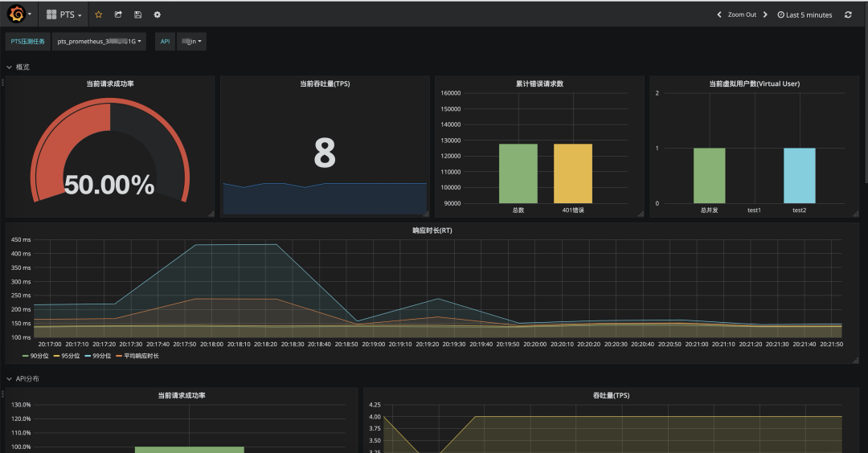The width and height of the screenshot is (868, 453).
Task: Toggle the 95分位 yellow legend swatch
Action: pyautogui.click(x=59, y=355)
